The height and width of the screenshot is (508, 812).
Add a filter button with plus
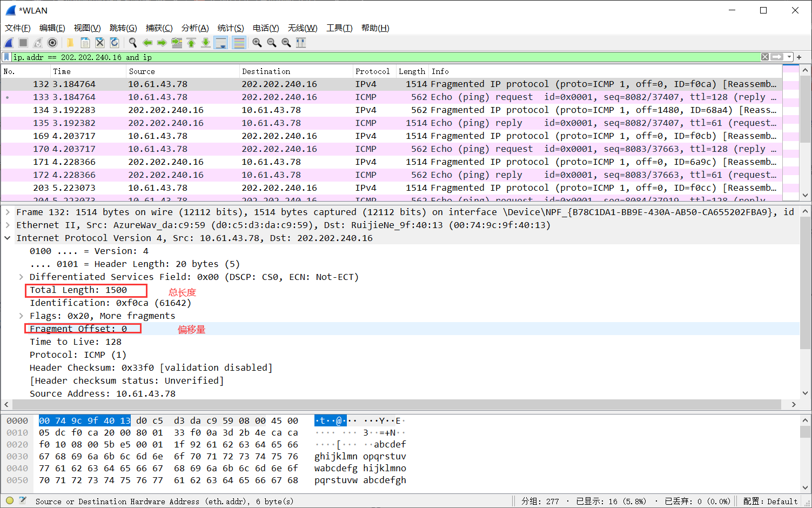799,57
